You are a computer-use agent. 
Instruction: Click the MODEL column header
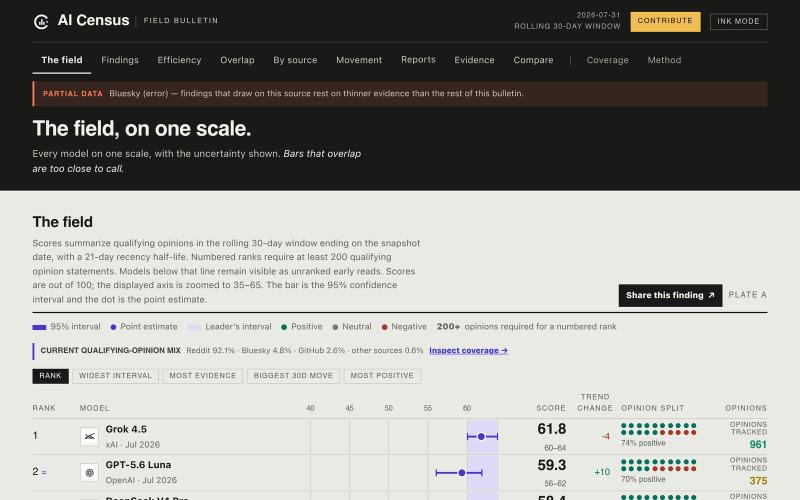click(94, 408)
